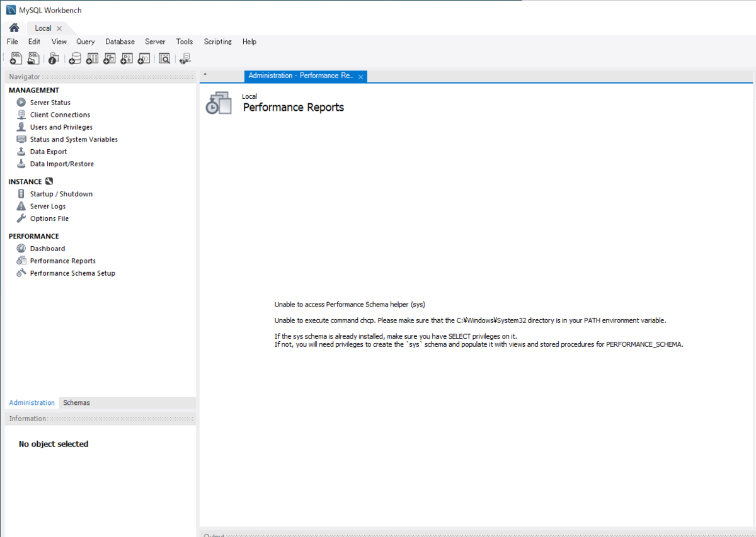Open Data Import/Restore page

tap(62, 164)
